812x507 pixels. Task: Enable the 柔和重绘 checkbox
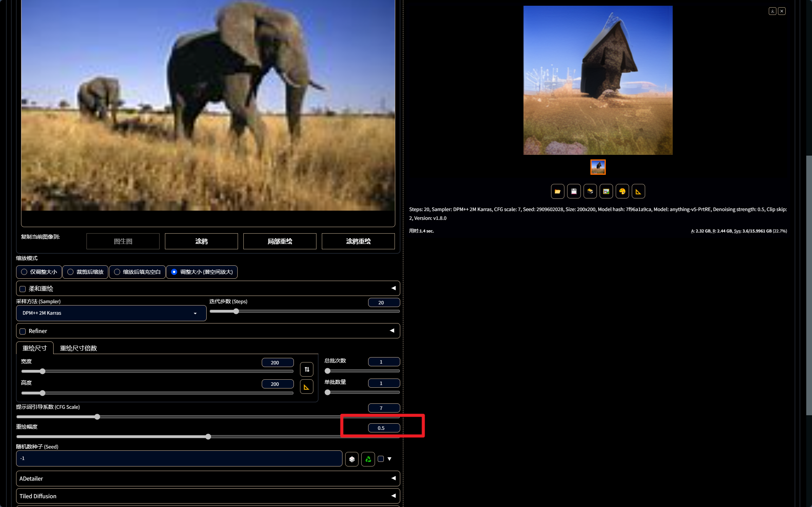click(x=23, y=289)
